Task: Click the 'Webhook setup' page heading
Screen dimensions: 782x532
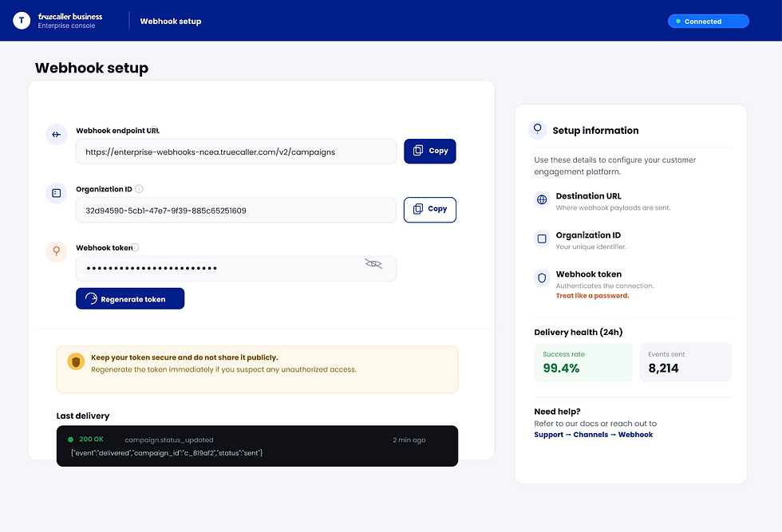Action: pos(92,68)
